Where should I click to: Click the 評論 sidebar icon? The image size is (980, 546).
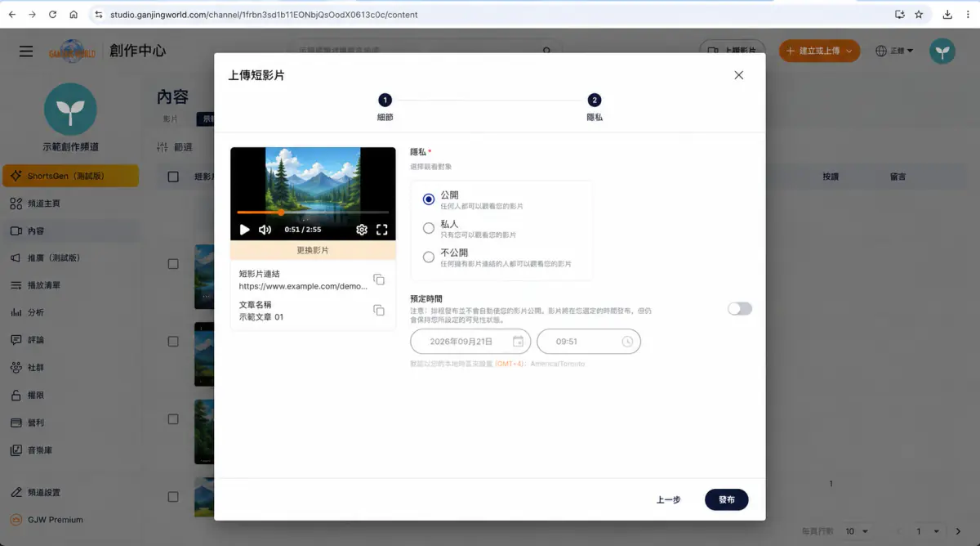(x=16, y=339)
